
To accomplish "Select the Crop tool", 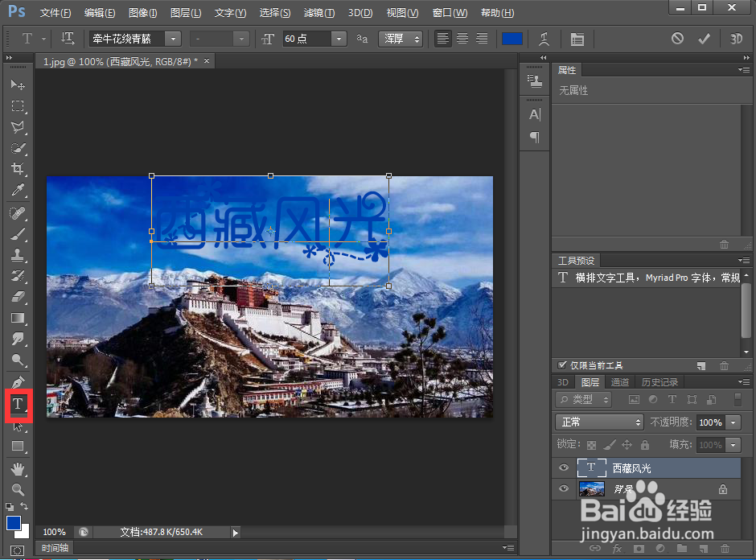I will pos(18,169).
